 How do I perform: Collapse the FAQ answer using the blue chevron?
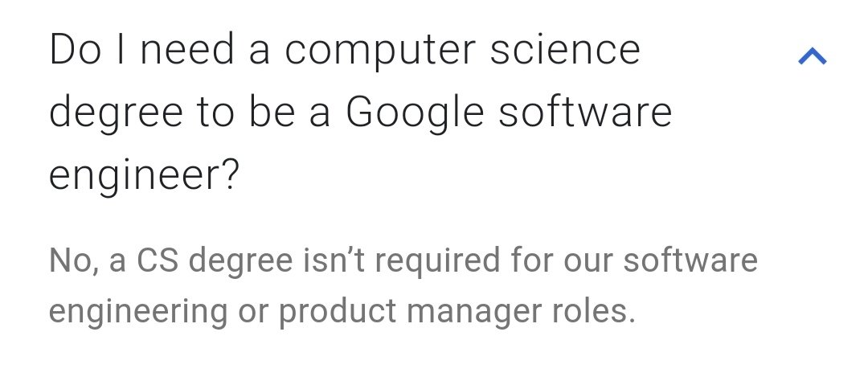point(812,56)
